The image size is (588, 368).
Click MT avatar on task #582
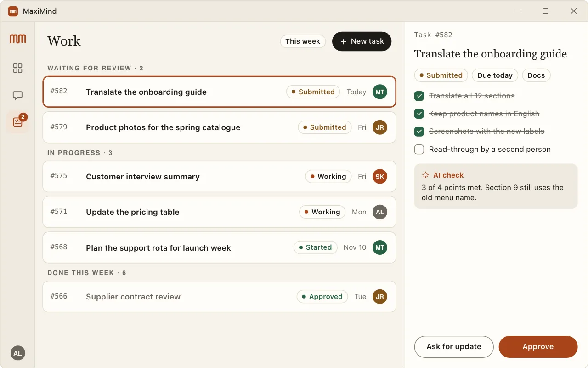coord(380,92)
